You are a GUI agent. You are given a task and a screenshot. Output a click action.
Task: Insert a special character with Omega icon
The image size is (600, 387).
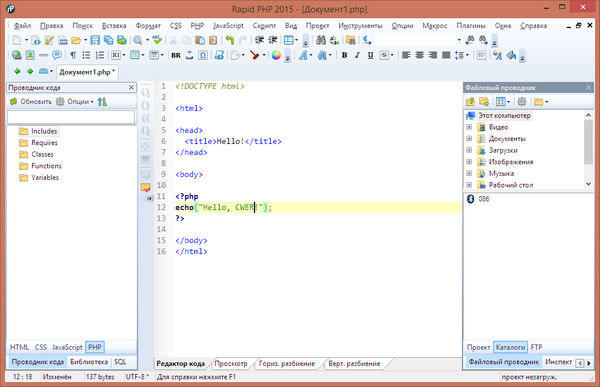coord(203,55)
